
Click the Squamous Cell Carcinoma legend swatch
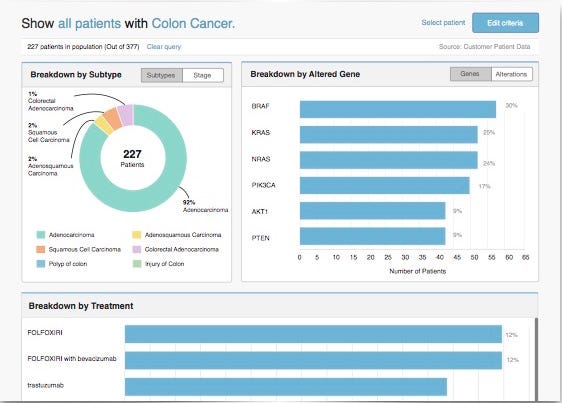coord(41,249)
